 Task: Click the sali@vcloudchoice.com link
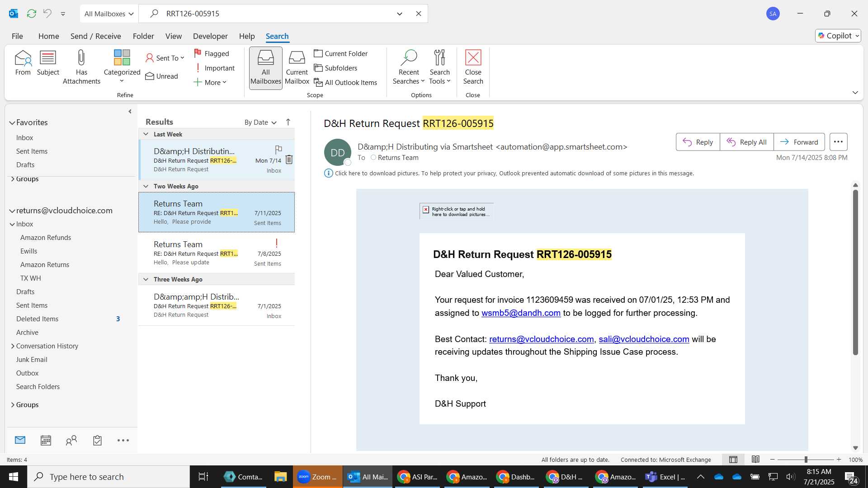644,339
